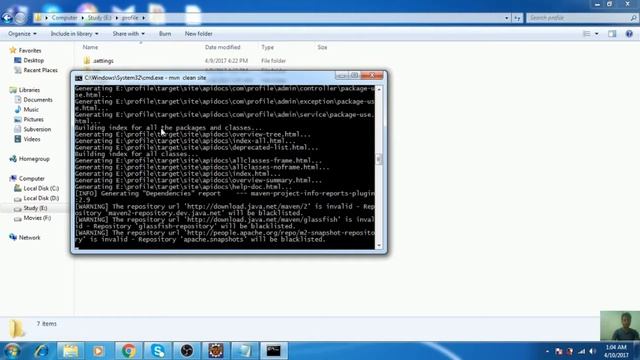Open the view options dropdown arrow

pos(597,34)
